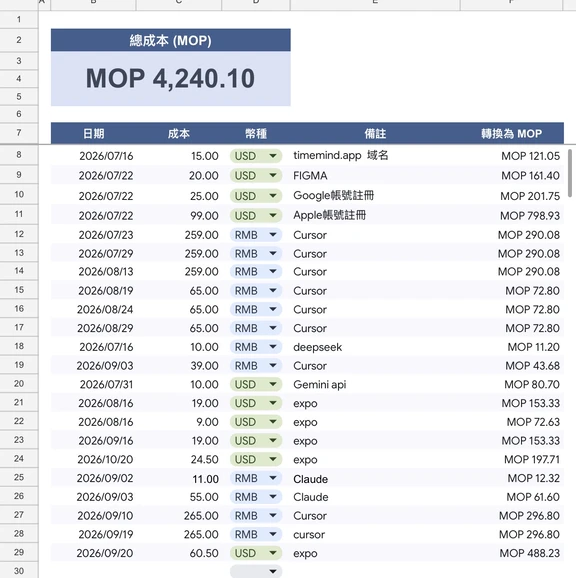
Task: Click the MOP 798.93 converted value
Action: (530, 216)
